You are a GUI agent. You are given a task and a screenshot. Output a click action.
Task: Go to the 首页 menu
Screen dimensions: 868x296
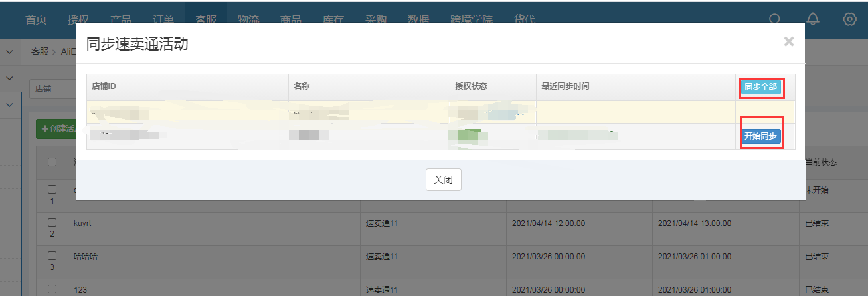click(x=36, y=19)
